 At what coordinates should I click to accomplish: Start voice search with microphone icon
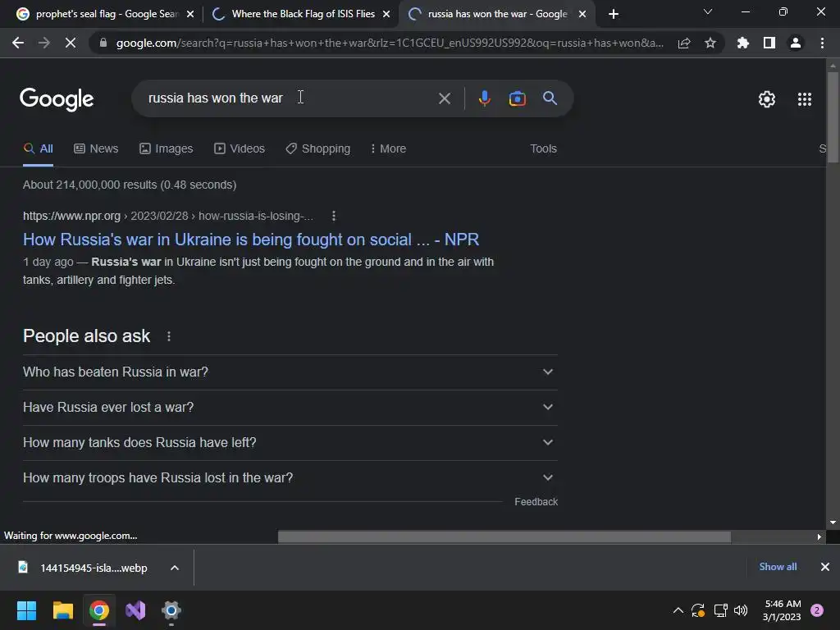tap(484, 98)
